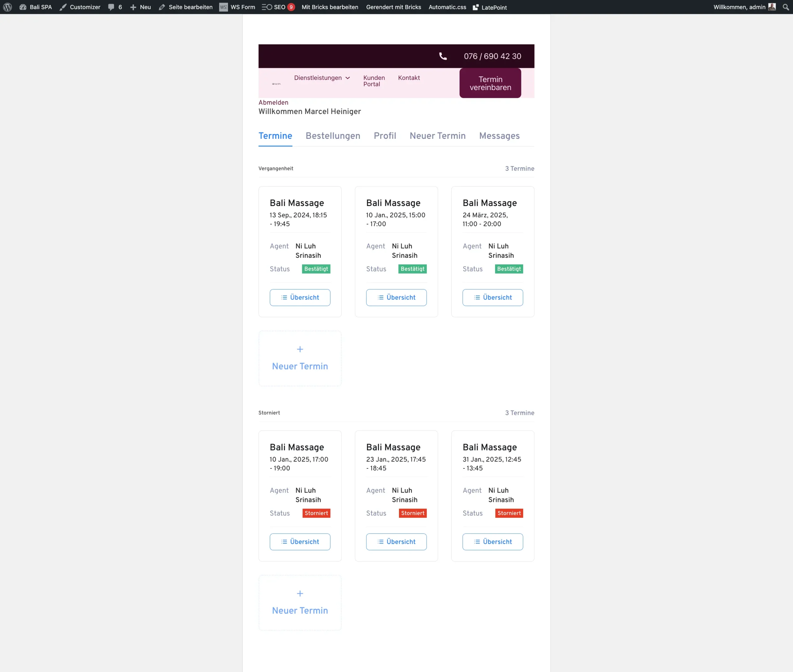Open Übersicht for the cancelled 31 Jan. appointment

pos(493,542)
